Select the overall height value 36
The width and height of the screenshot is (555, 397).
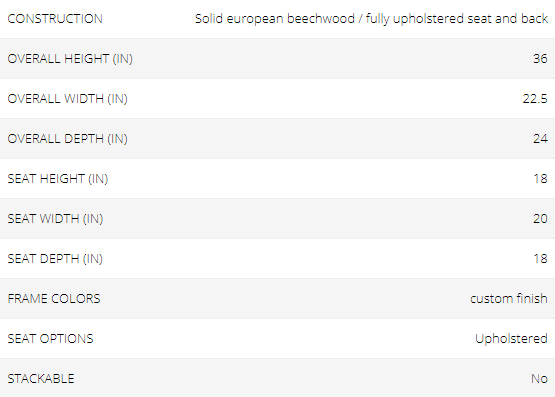[x=540, y=59]
